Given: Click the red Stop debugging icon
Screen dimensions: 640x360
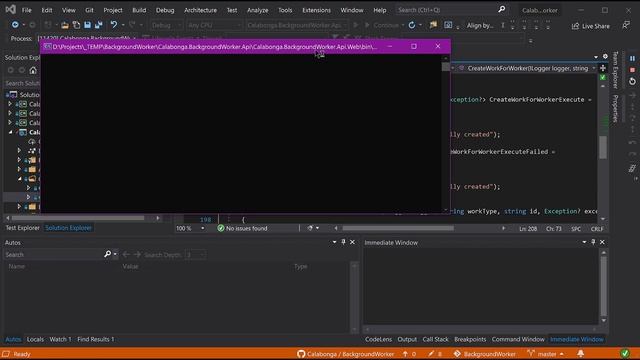Looking at the screenshot, I should [x=632, y=70].
